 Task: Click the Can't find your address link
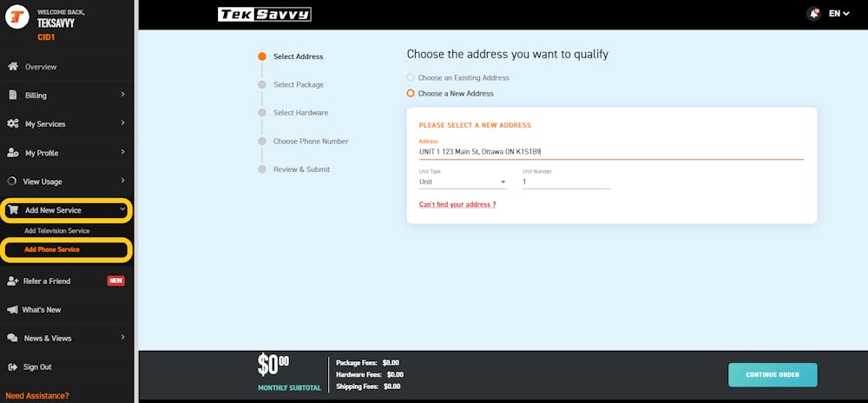[x=457, y=204]
